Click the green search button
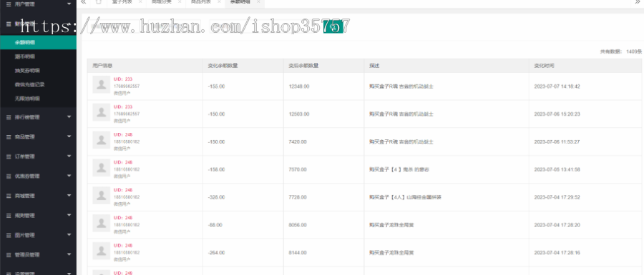The height and width of the screenshot is (275, 644). (333, 26)
